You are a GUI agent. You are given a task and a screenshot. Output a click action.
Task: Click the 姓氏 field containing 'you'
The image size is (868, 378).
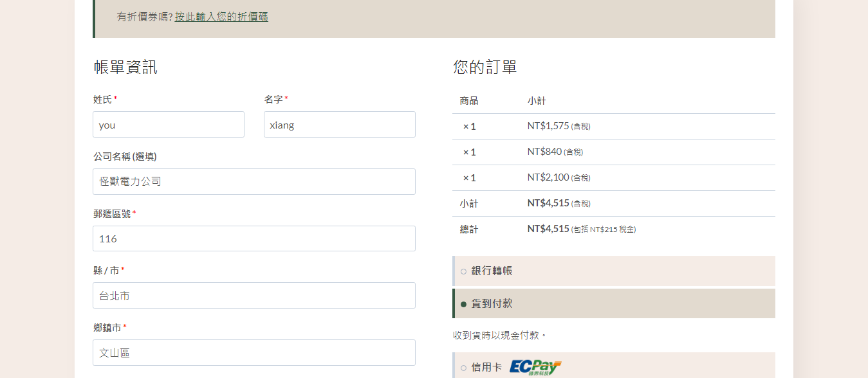tap(169, 125)
